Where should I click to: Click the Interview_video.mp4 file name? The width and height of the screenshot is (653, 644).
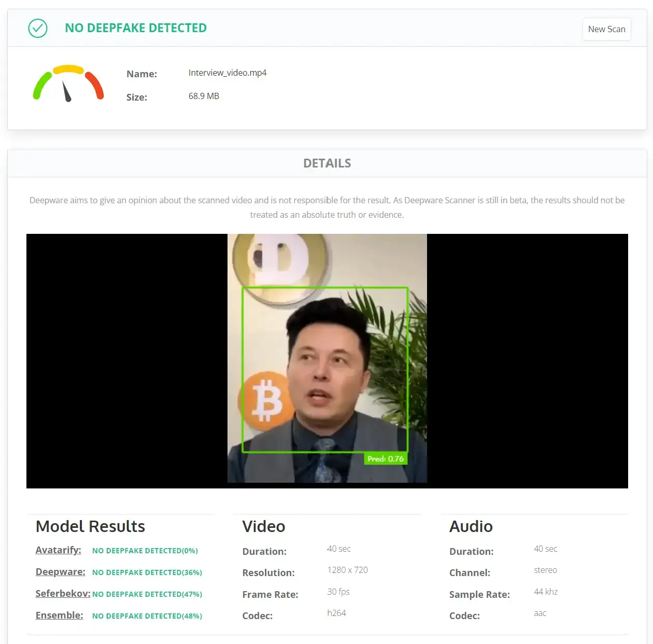coord(227,73)
